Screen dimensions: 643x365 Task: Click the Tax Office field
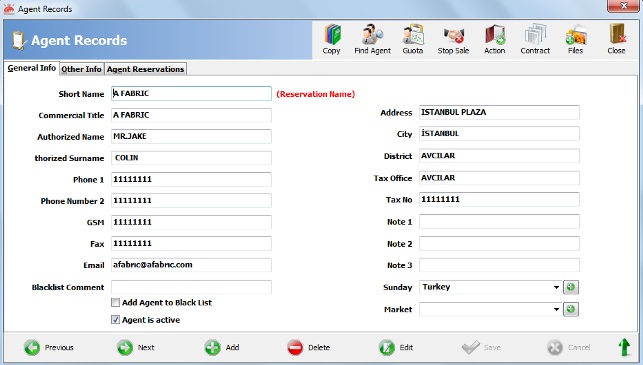(x=499, y=178)
